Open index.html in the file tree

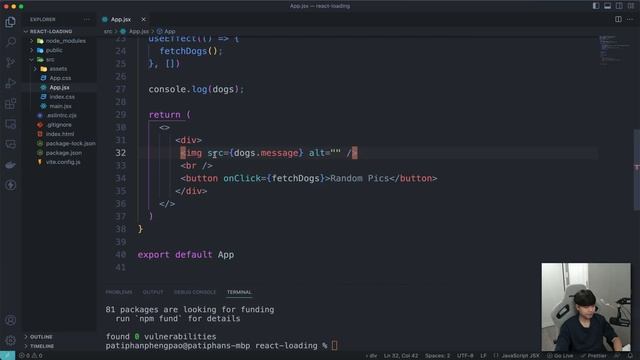pos(59,134)
